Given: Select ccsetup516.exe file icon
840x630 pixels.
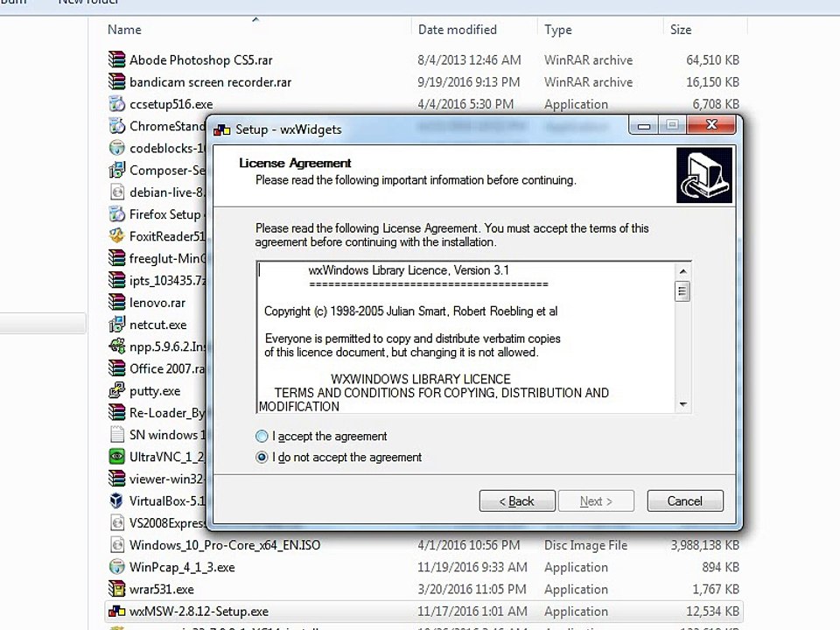Looking at the screenshot, I should (116, 103).
